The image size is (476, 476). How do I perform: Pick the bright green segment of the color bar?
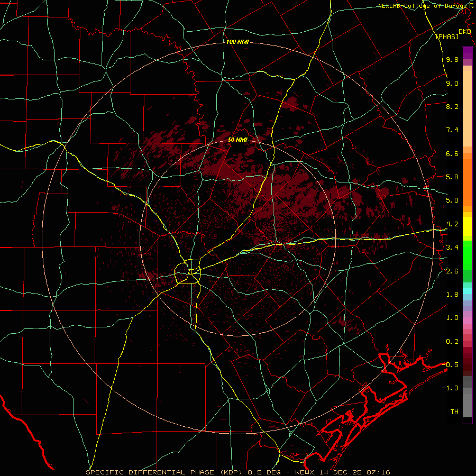coord(467,255)
